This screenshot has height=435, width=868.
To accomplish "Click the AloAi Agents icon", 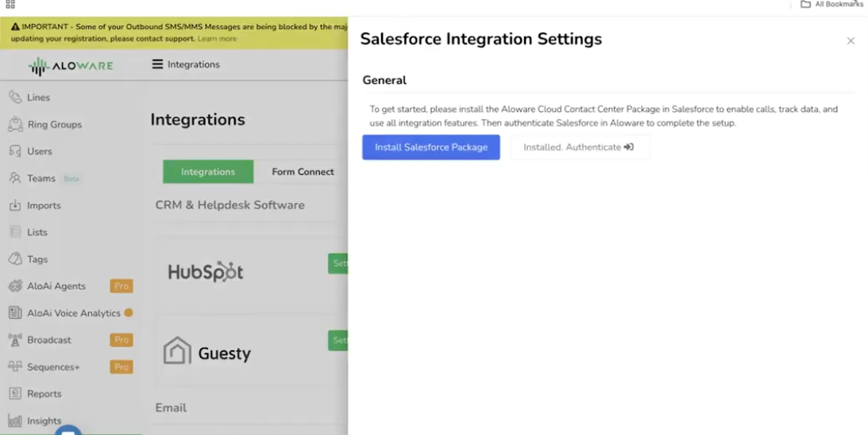I will click(x=15, y=286).
